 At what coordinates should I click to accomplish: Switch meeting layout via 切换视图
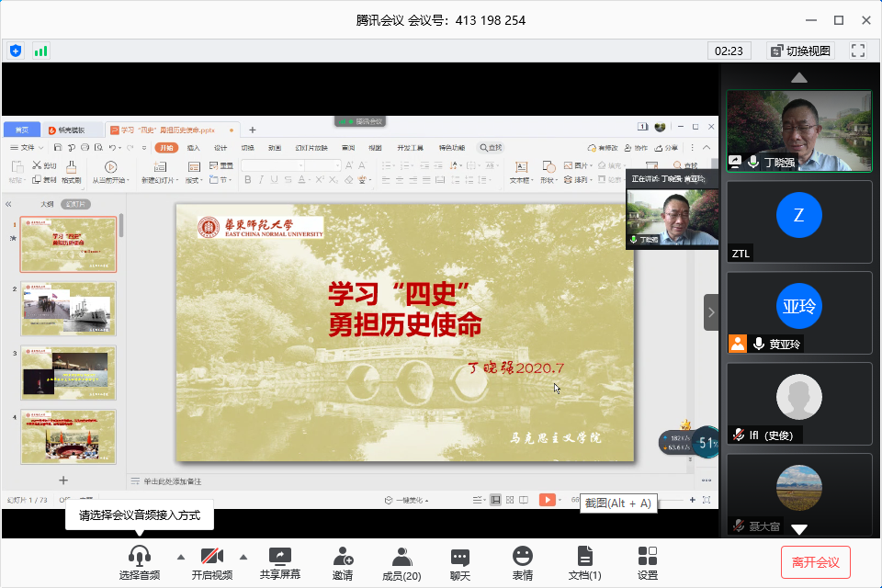click(x=800, y=51)
